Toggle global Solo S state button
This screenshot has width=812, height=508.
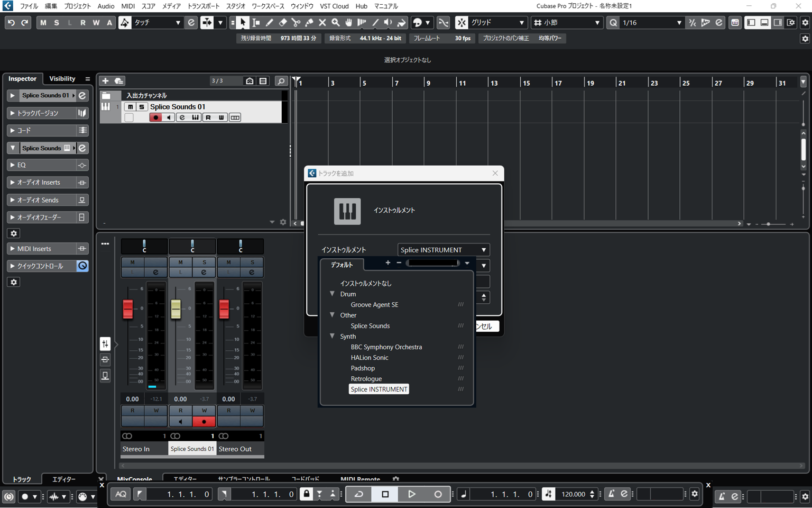pyautogui.click(x=57, y=23)
